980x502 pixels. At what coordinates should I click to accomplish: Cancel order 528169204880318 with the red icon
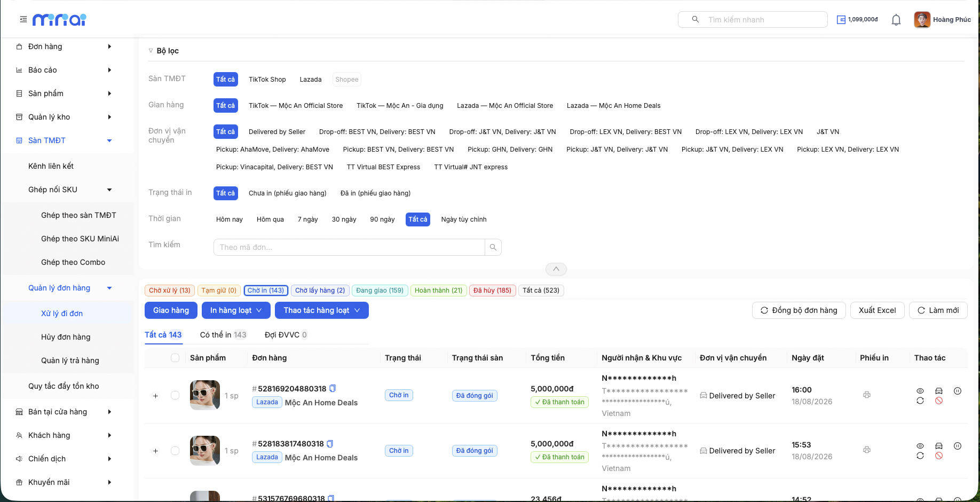[x=939, y=401]
